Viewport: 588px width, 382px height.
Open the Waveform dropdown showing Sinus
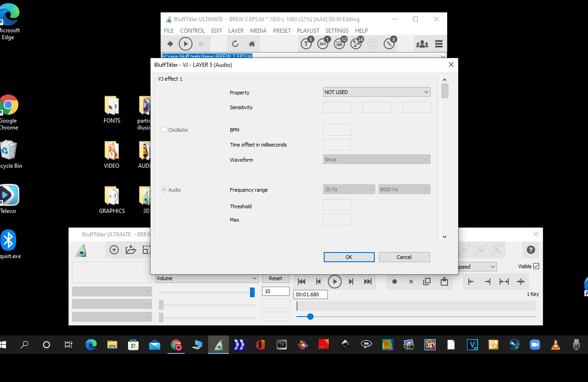[377, 159]
